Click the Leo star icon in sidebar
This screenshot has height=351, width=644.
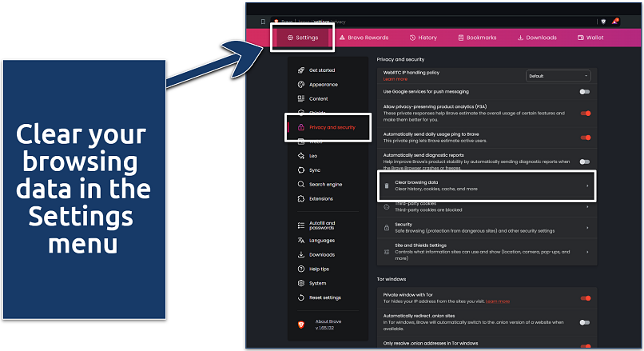[301, 156]
